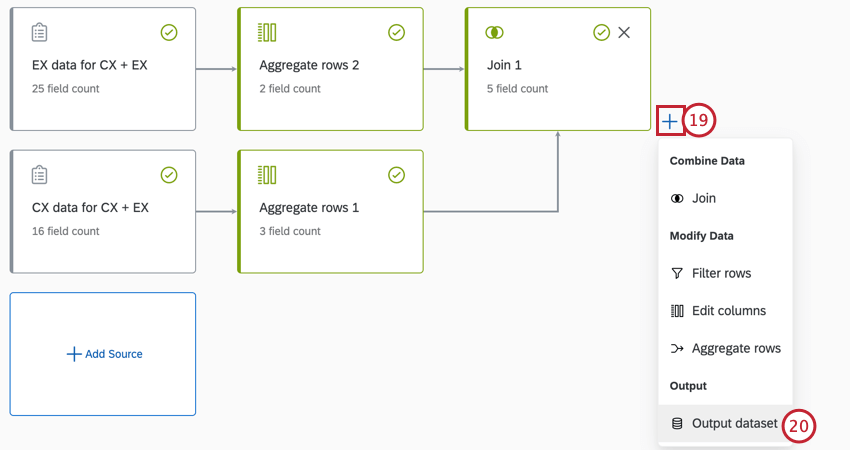This screenshot has width=850, height=450.
Task: Choose Filter rows in the menu
Action: point(720,273)
